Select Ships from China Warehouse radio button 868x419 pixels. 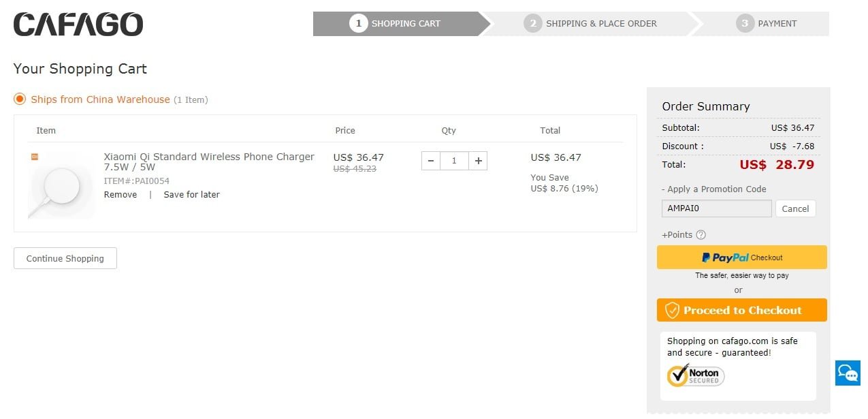click(20, 99)
